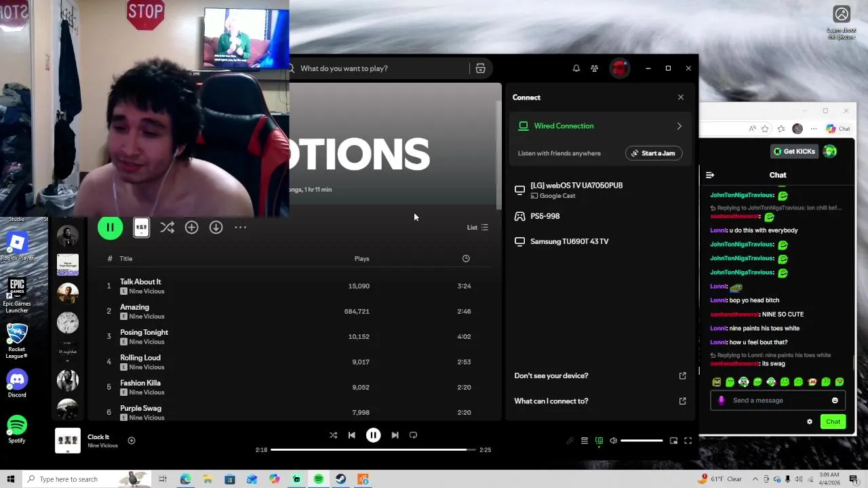This screenshot has height=488, width=868.
Task: Seek within the song progress bar
Action: coord(372,450)
